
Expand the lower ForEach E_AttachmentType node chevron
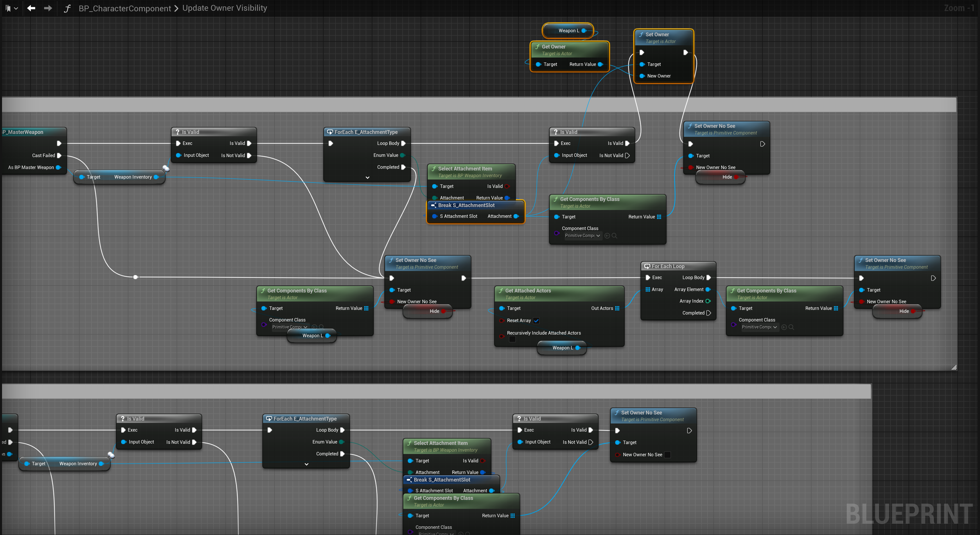pos(306,464)
